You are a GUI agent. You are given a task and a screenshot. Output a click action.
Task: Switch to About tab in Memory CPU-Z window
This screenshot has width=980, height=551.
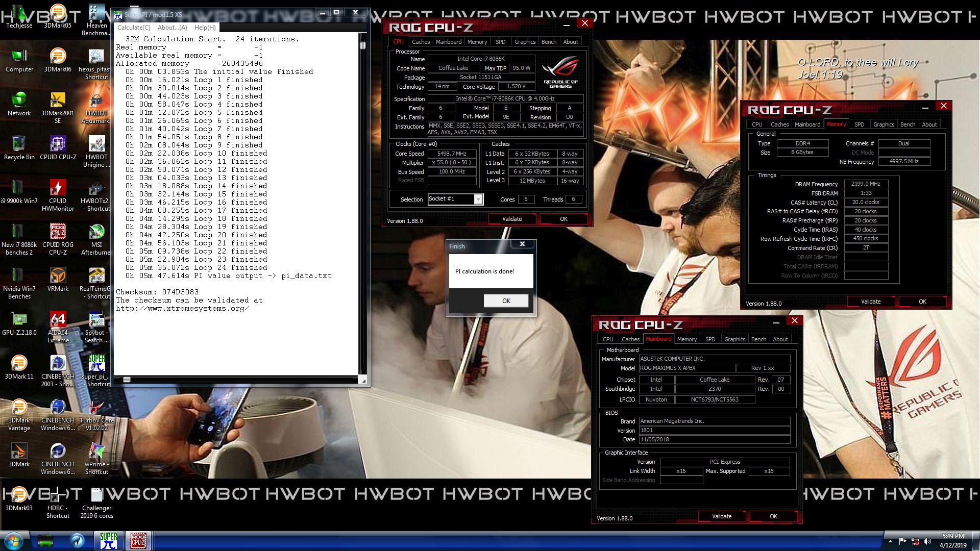pos(929,124)
